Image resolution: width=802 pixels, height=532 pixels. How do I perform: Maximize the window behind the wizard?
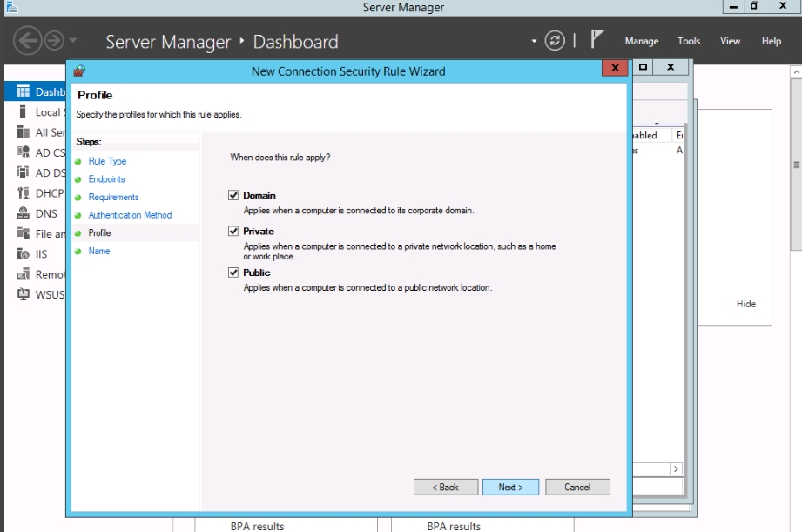[x=643, y=66]
